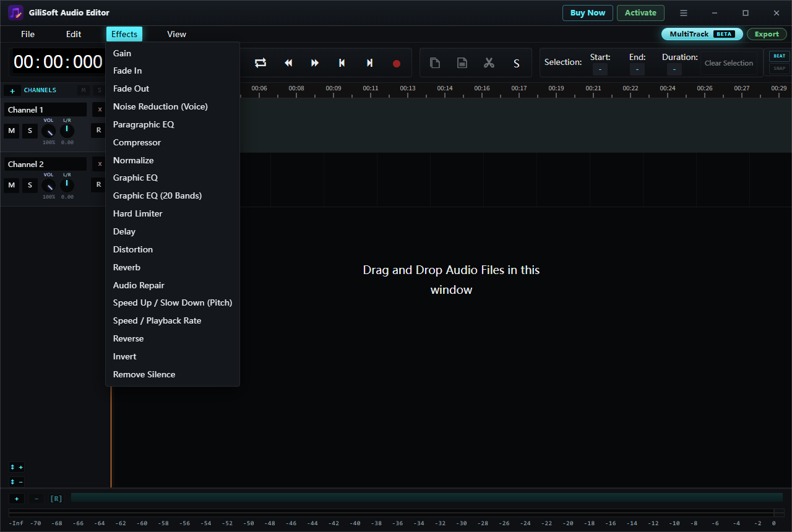Click the copy icon in toolbar

click(435, 62)
